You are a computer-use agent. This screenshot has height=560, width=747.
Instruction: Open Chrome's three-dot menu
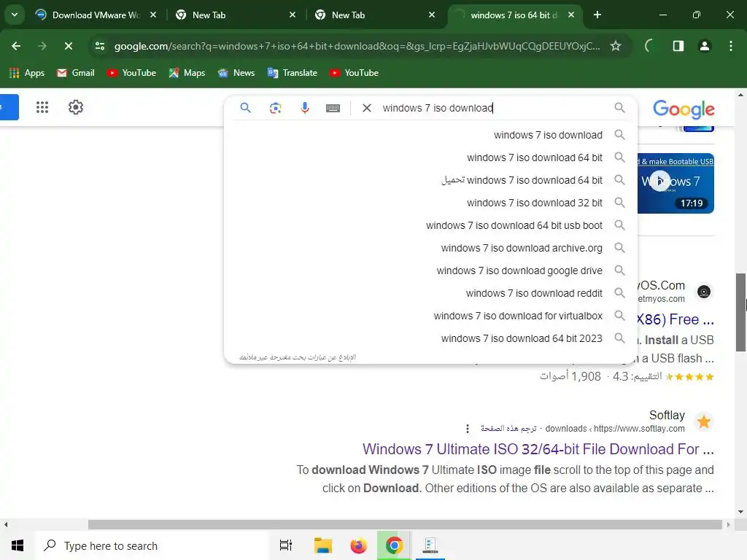(731, 46)
